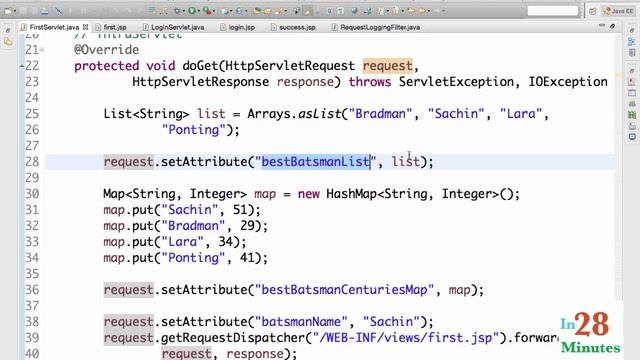Minimize the editor area
The height and width of the screenshot is (360, 640).
pyautogui.click(x=602, y=26)
